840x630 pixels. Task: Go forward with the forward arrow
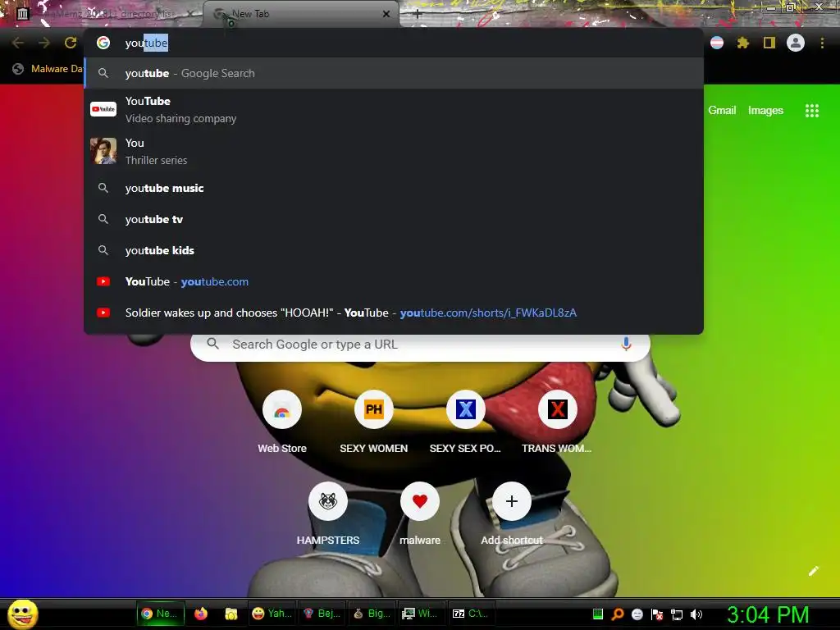[x=44, y=43]
